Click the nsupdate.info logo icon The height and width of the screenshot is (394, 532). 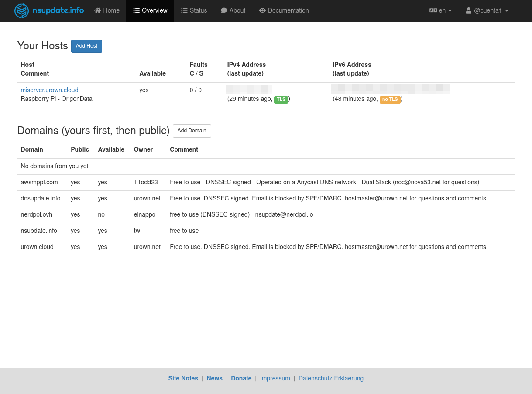21,11
